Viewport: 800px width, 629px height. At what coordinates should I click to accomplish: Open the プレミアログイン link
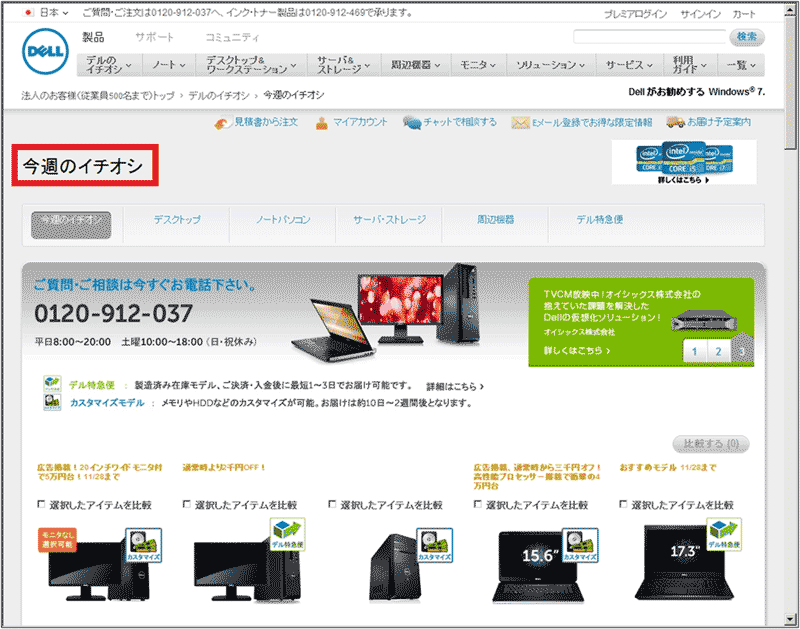coord(636,14)
